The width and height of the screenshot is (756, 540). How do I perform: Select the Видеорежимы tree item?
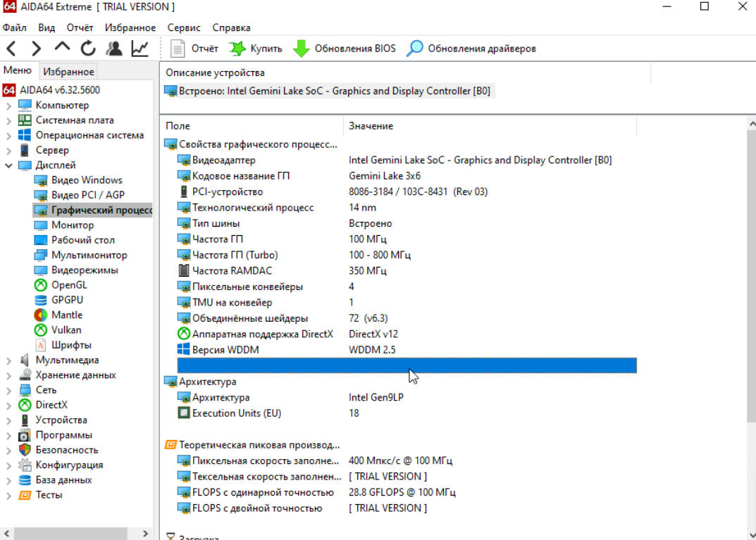(85, 270)
